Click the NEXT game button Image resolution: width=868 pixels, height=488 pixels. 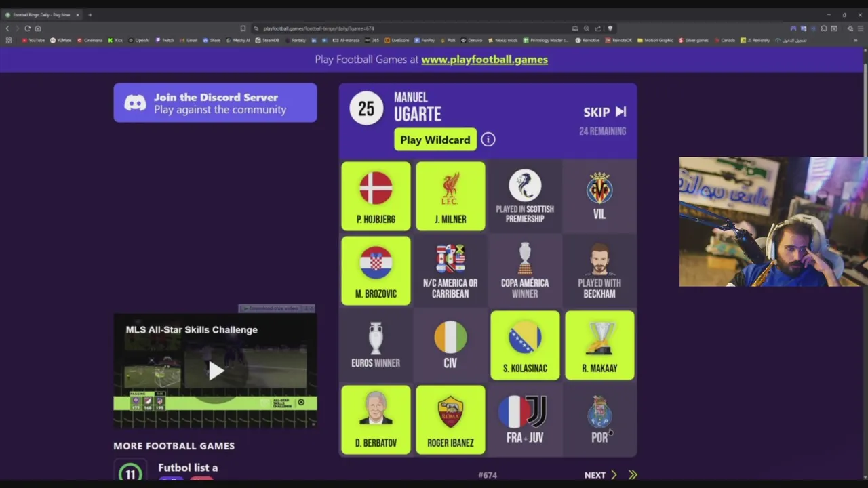(601, 475)
